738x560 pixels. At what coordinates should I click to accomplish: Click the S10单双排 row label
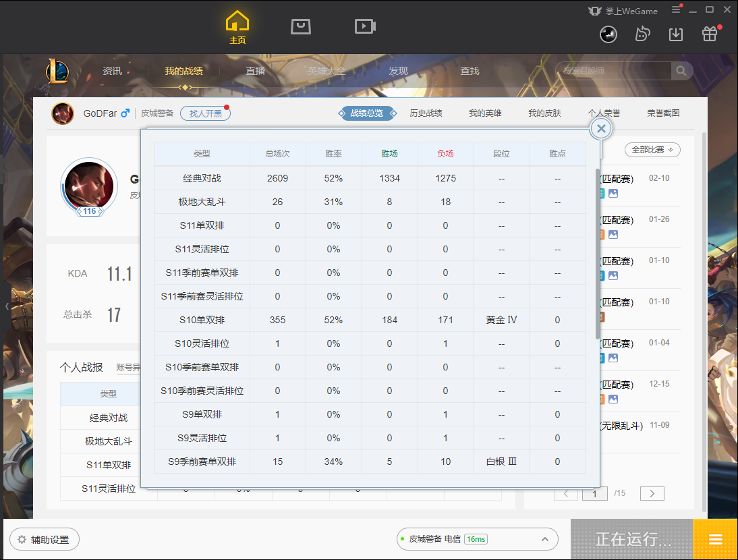pos(202,320)
